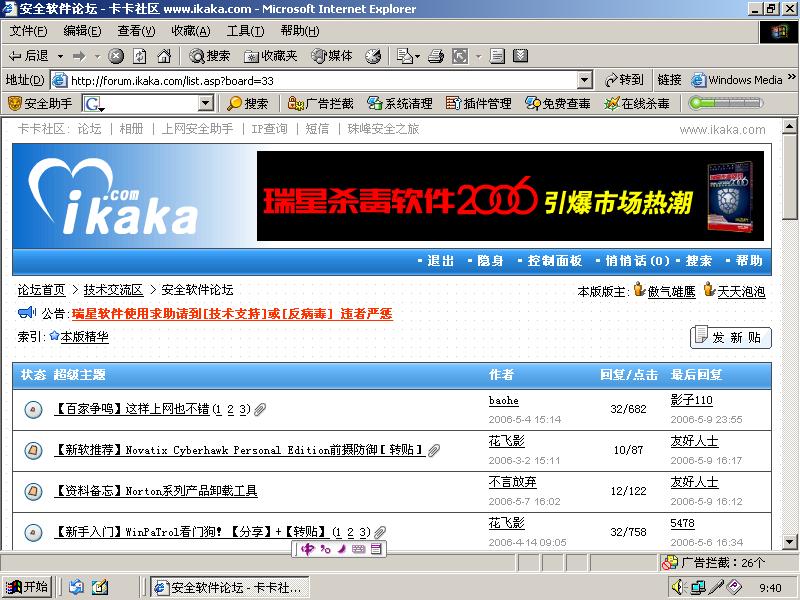Click the Forward arrow button
The height and width of the screenshot is (600, 800).
click(79, 56)
